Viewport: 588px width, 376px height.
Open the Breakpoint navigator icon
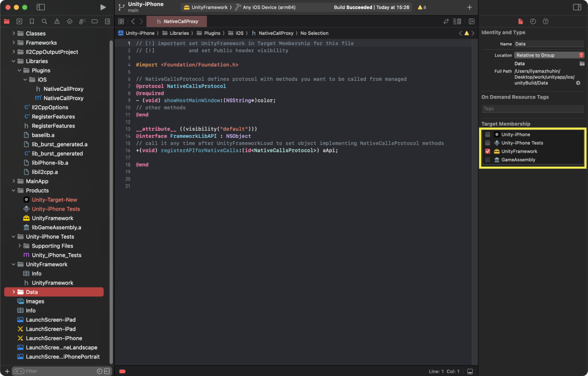pyautogui.click(x=95, y=22)
